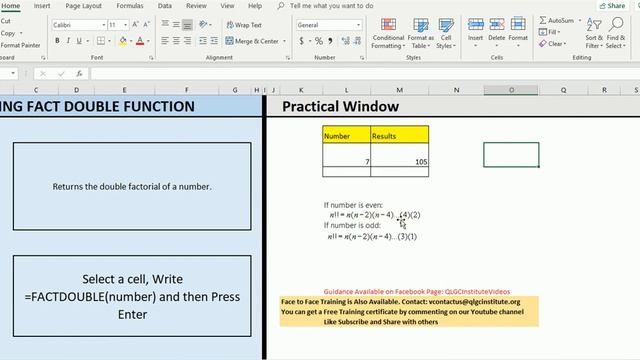Toggle Wrap Text
The width and height of the screenshot is (640, 360).
[x=244, y=25]
